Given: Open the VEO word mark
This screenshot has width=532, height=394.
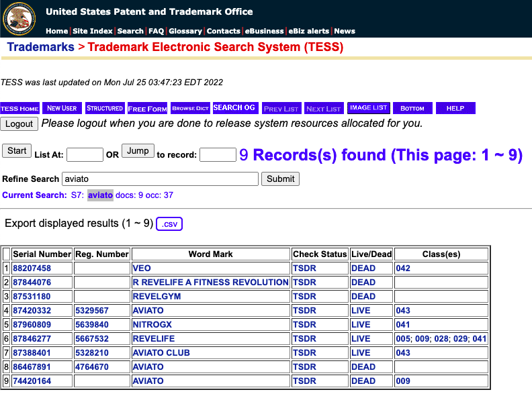Looking at the screenshot, I should (x=142, y=268).
